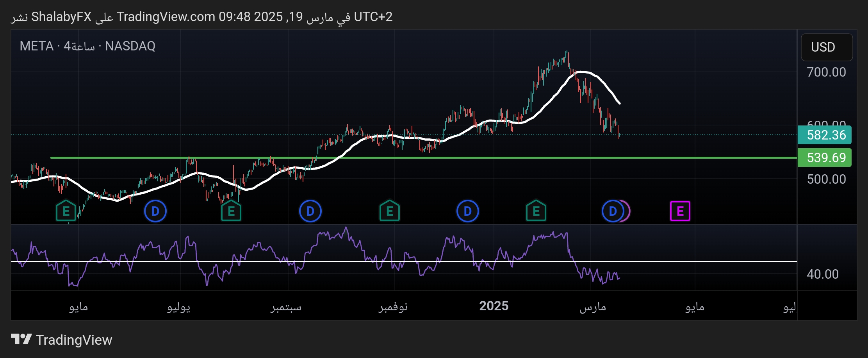The image size is (868, 358).
Task: Open the TradingView.com link in header
Action: [166, 17]
